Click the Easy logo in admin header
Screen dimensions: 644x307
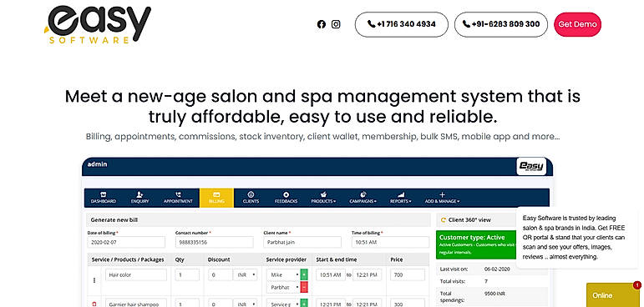[x=531, y=166]
